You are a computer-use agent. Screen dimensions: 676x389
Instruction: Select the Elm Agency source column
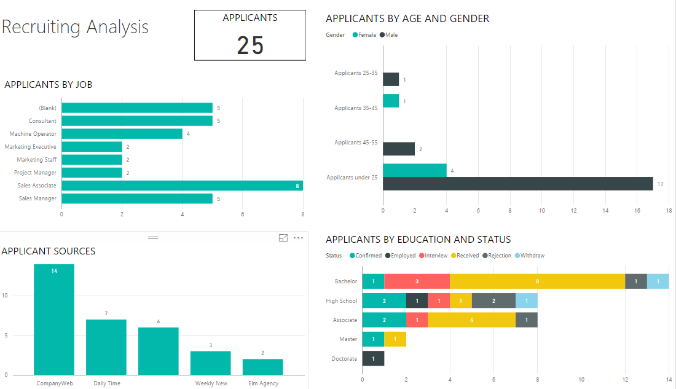pos(263,367)
